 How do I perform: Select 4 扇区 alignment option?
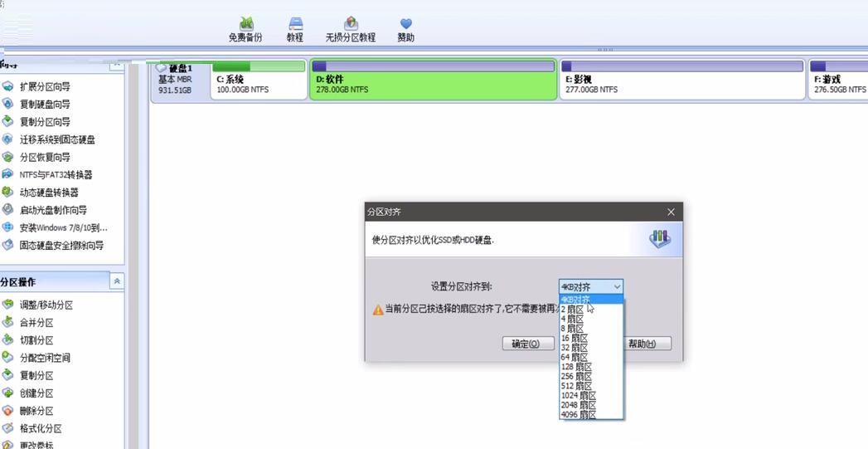pyautogui.click(x=591, y=319)
